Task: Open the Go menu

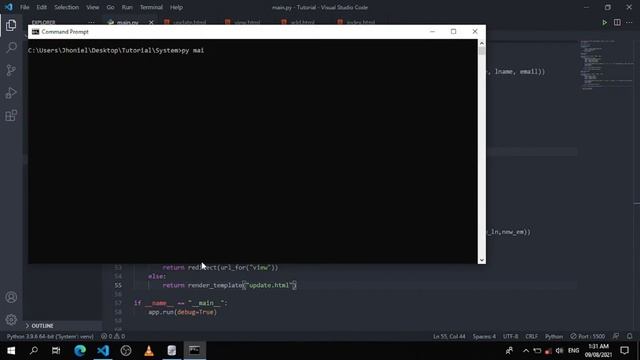Action: click(x=110, y=7)
